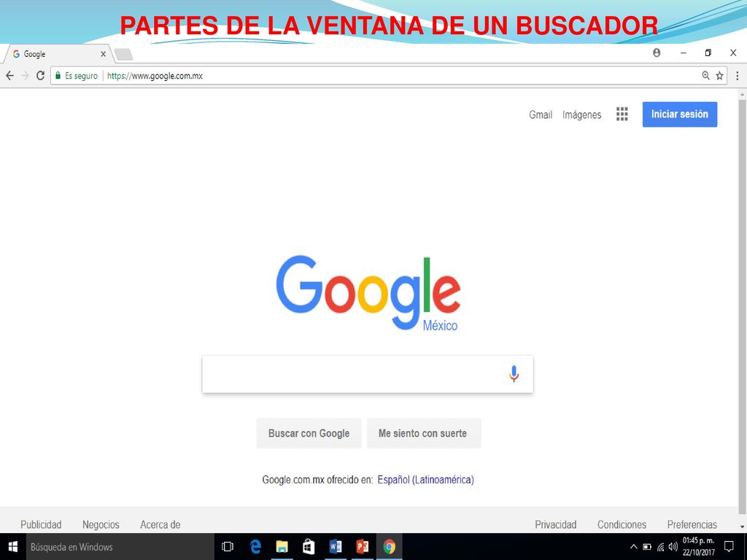Open the clock showing 01:45 p. m.

(698, 547)
